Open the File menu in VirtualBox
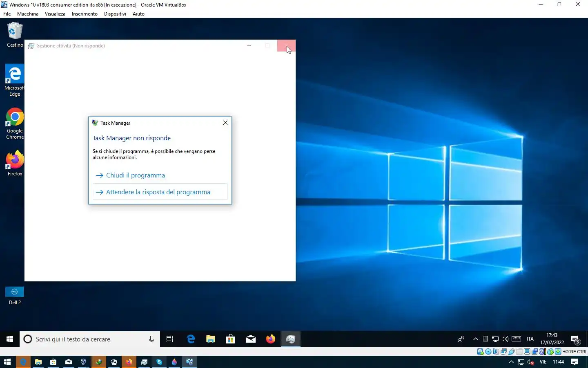Screen dimensions: 588x368 point(7,14)
